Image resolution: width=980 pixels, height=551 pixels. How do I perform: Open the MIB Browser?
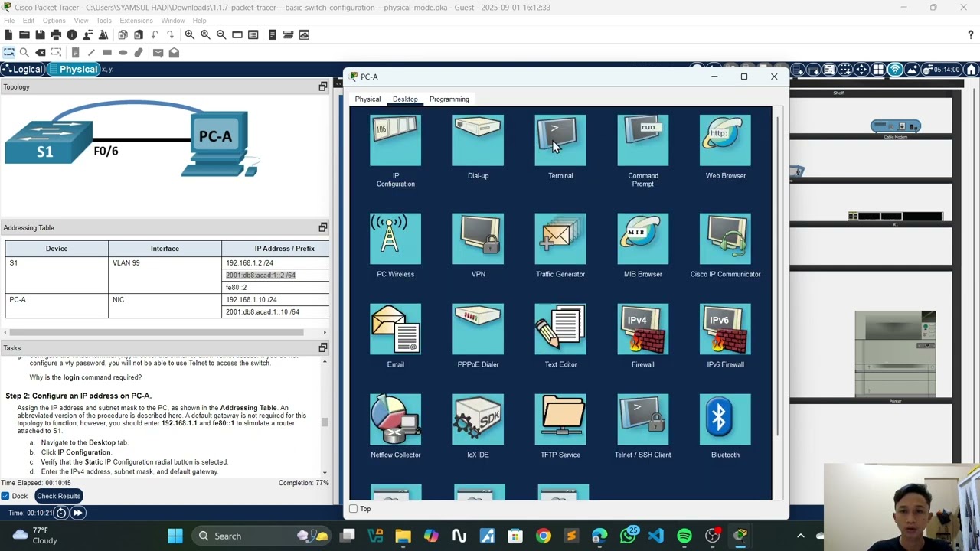(x=643, y=239)
